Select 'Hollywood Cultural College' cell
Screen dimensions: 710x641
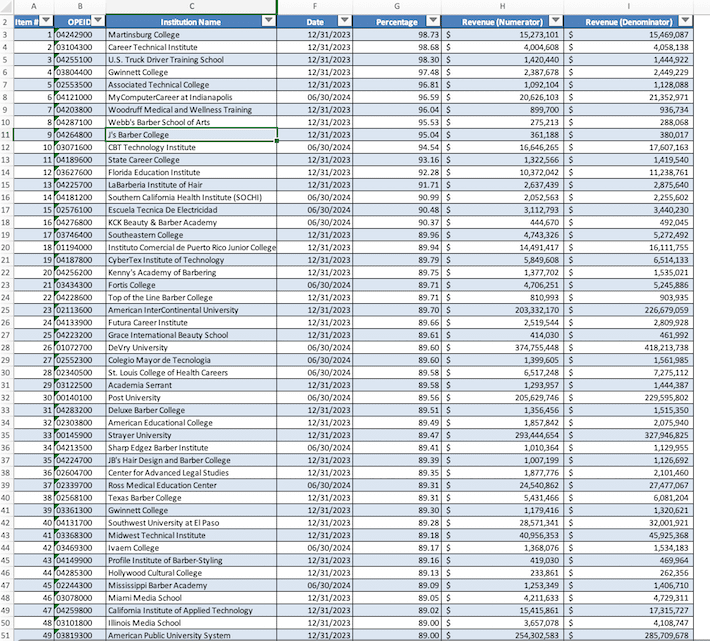pos(191,573)
